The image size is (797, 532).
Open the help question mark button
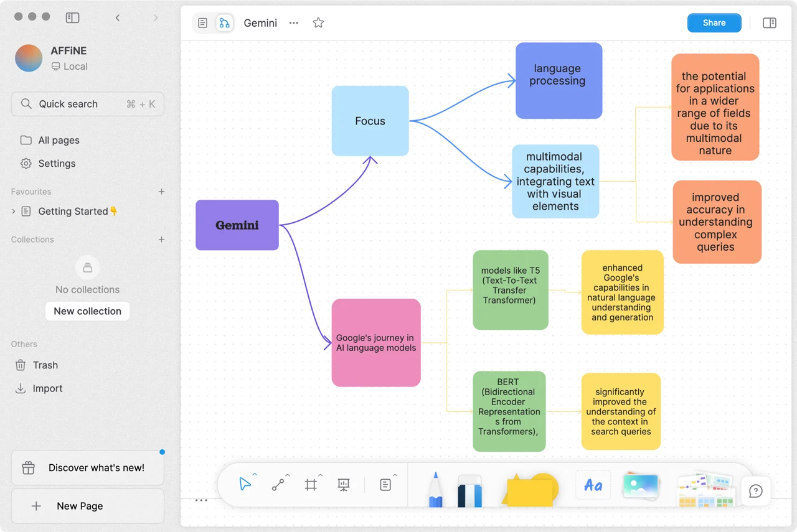(x=756, y=491)
